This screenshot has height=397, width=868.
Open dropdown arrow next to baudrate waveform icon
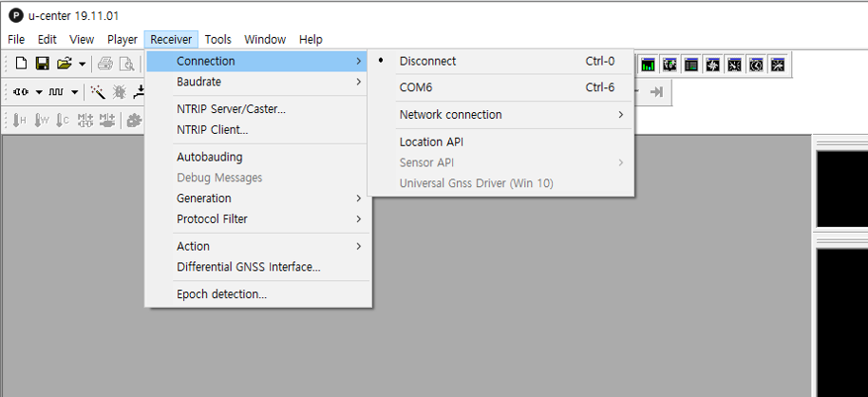point(74,92)
